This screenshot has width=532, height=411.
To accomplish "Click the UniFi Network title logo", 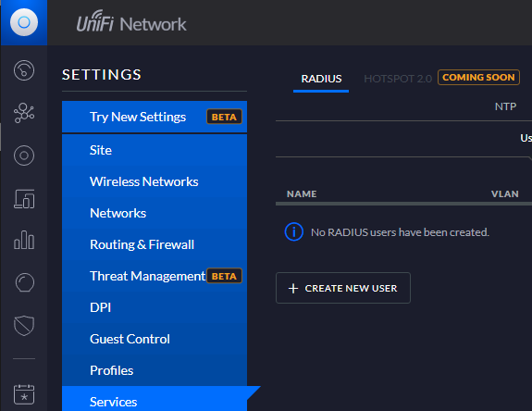I will click(131, 21).
